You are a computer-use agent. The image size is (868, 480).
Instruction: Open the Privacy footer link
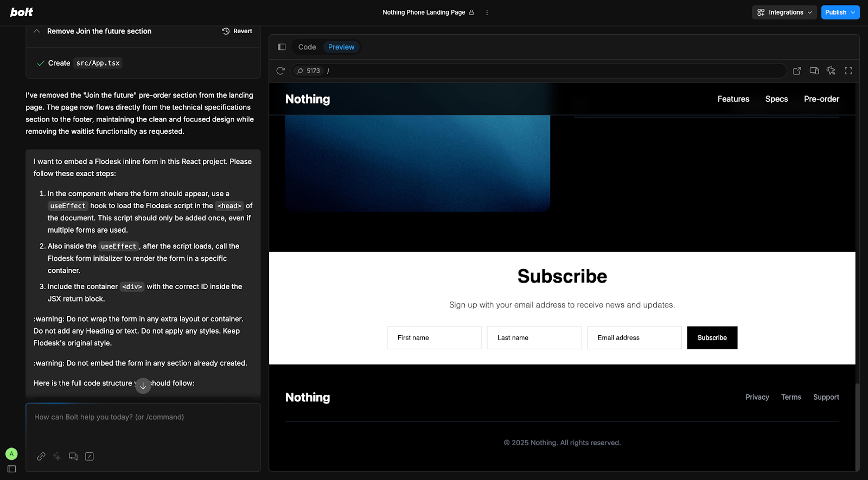757,398
